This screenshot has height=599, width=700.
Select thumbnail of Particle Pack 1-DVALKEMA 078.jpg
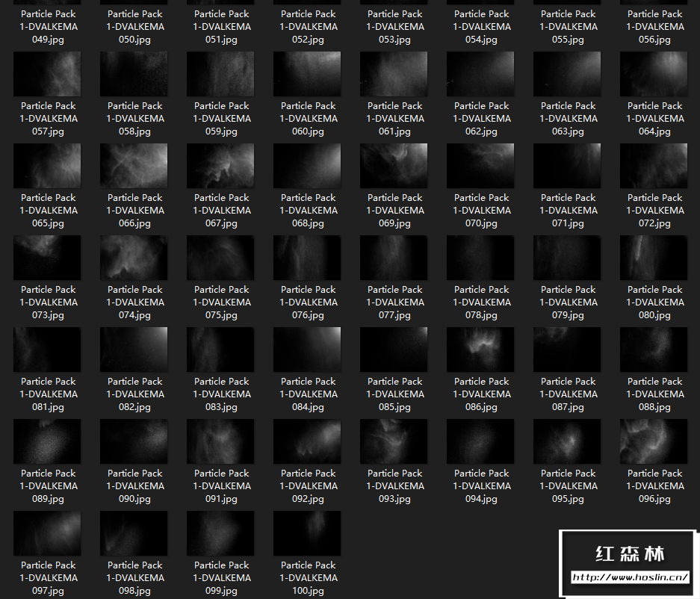coord(480,258)
